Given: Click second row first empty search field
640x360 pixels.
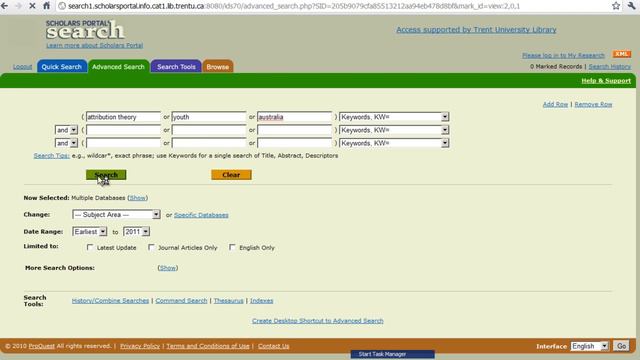Looking at the screenshot, I should [x=123, y=130].
